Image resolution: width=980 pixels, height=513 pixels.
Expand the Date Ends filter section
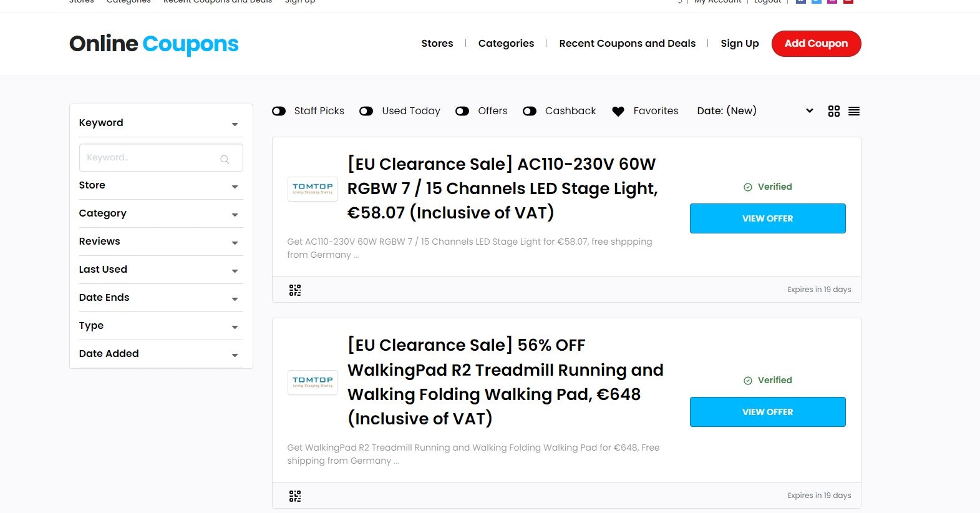coord(161,298)
